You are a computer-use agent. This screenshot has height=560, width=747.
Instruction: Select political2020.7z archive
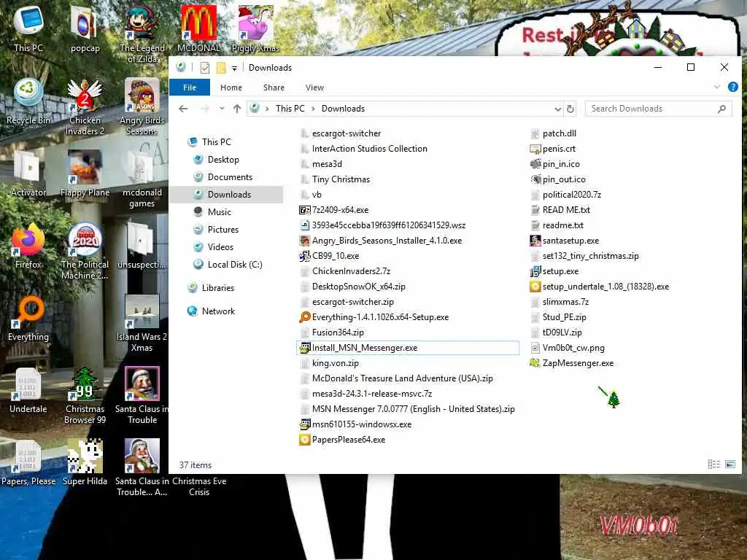[x=572, y=194]
